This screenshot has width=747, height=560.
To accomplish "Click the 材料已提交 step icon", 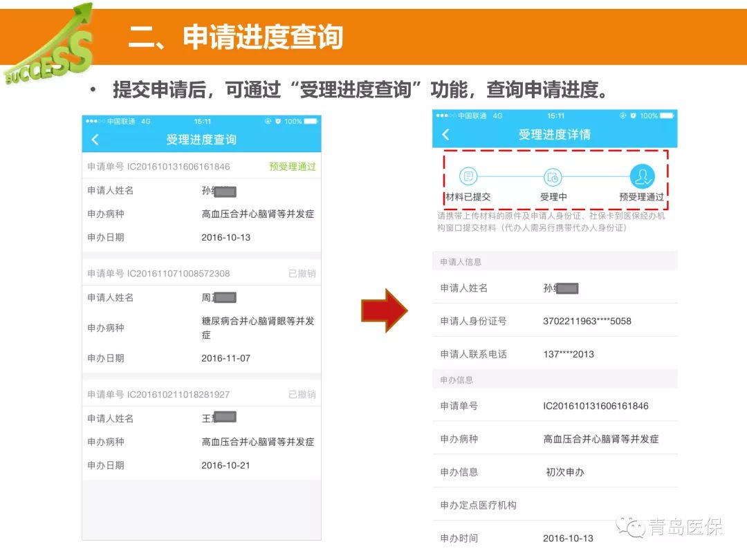I will tap(468, 177).
